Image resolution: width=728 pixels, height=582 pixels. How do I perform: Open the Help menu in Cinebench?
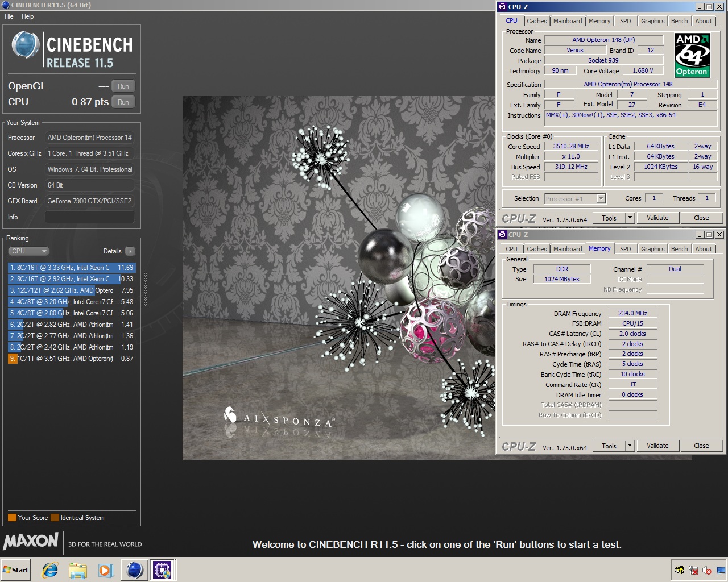pos(27,16)
